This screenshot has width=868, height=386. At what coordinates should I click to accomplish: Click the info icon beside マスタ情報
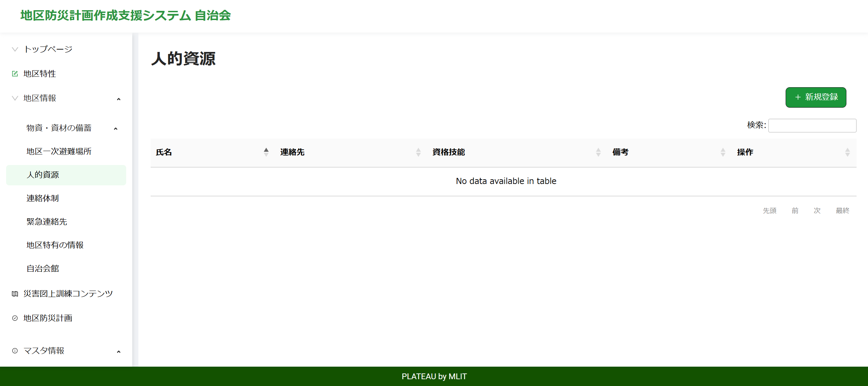click(x=15, y=351)
